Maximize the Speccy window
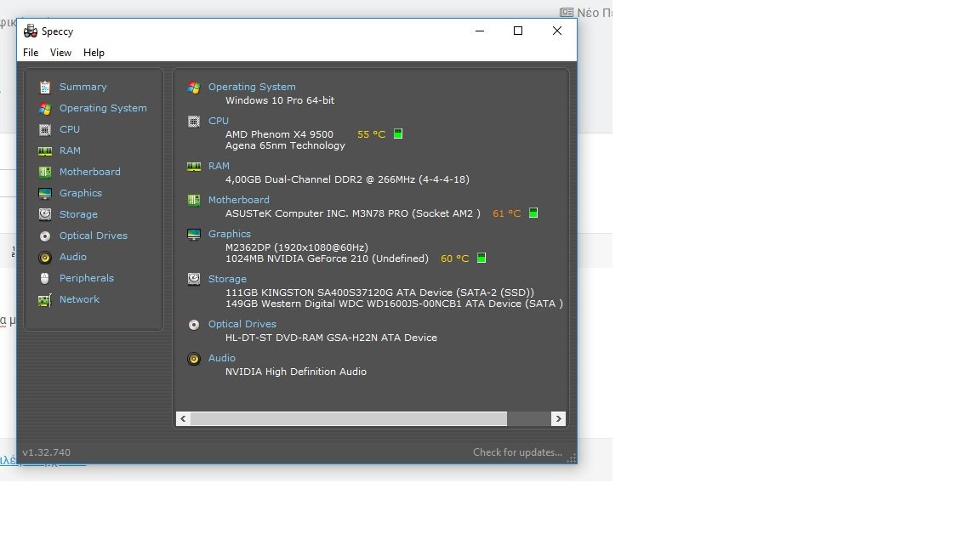The height and width of the screenshot is (551, 980). pyautogui.click(x=518, y=31)
